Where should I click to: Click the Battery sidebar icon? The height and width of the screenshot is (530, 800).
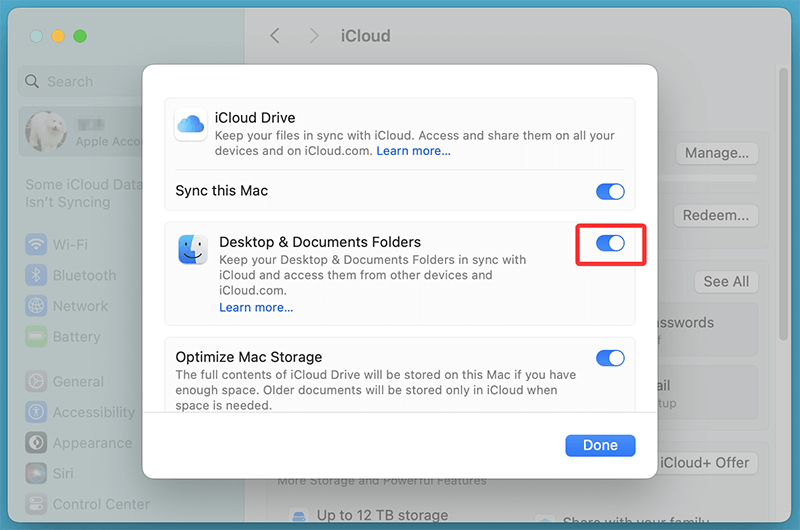[36, 337]
